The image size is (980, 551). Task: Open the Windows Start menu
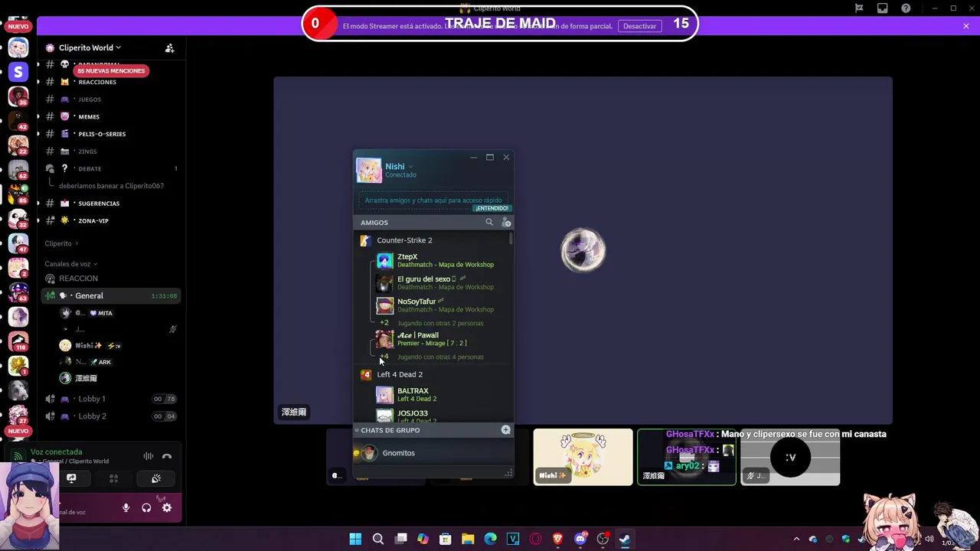coord(355,539)
